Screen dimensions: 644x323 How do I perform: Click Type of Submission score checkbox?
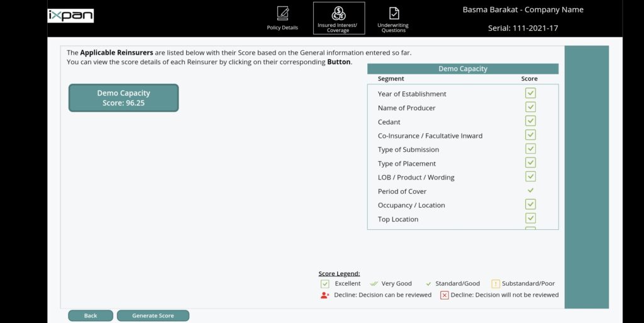[530, 149]
